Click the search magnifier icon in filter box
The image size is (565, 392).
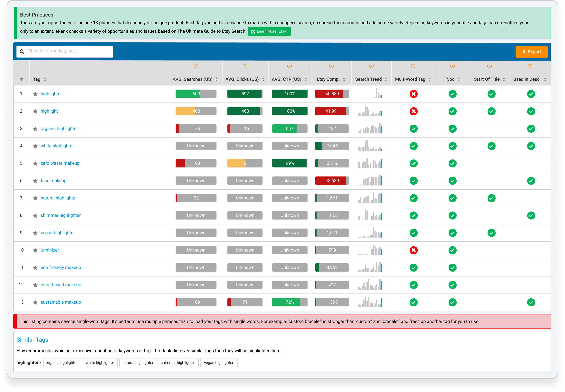pyautogui.click(x=22, y=52)
